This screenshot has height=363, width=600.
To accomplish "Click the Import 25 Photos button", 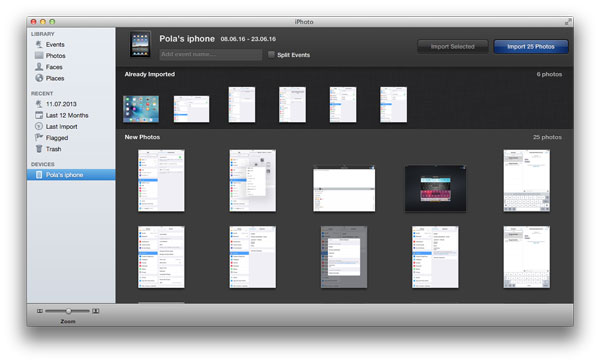I will click(x=531, y=47).
